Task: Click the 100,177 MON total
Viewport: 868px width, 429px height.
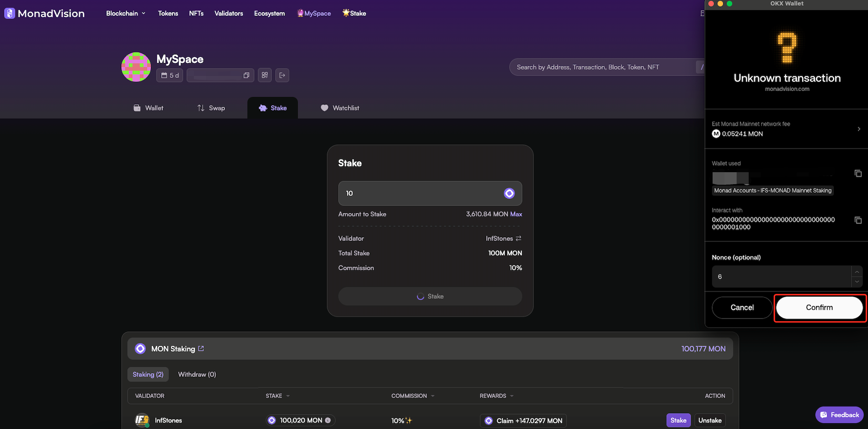Action: (703, 349)
